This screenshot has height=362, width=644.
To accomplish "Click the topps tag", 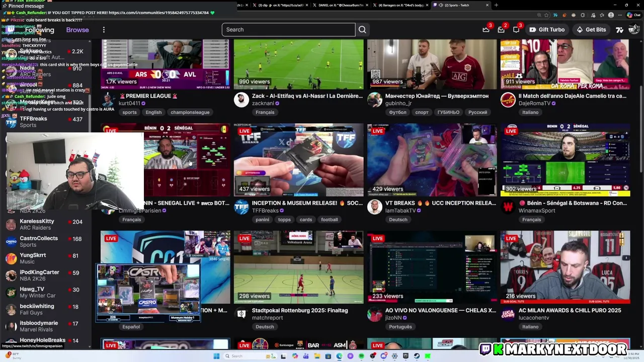I will [x=284, y=219].
